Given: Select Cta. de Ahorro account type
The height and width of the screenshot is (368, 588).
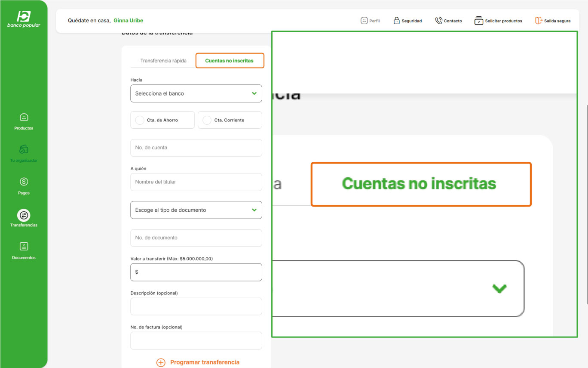Looking at the screenshot, I should (162, 120).
